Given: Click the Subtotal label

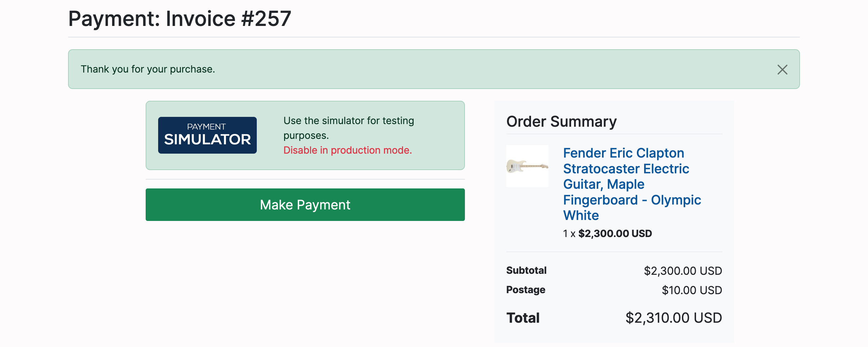Looking at the screenshot, I should click(x=526, y=271).
